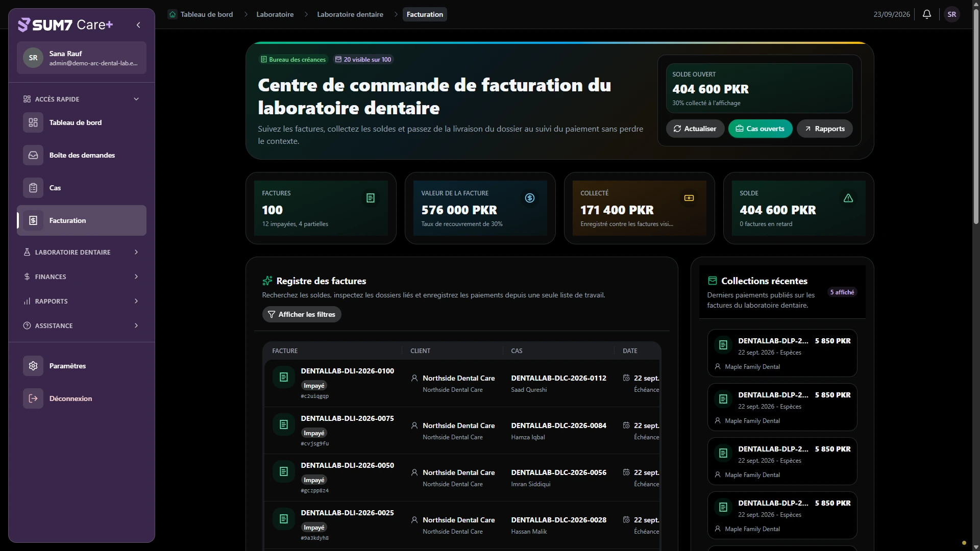
Task: Click the 5 affiché badge
Action: click(842, 292)
